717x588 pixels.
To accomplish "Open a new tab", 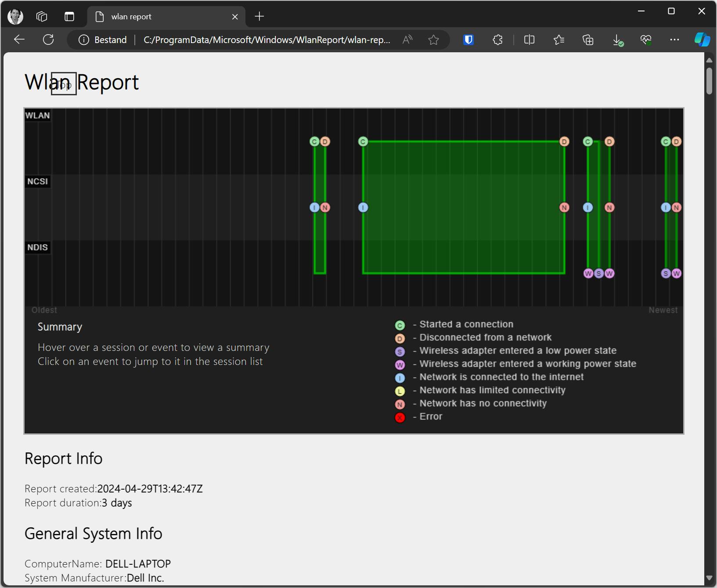I will coord(259,17).
